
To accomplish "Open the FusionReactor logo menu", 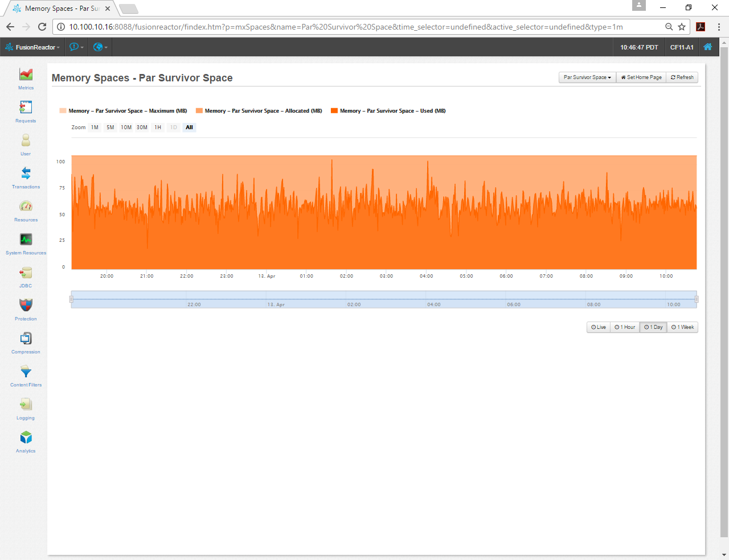I will (x=32, y=47).
